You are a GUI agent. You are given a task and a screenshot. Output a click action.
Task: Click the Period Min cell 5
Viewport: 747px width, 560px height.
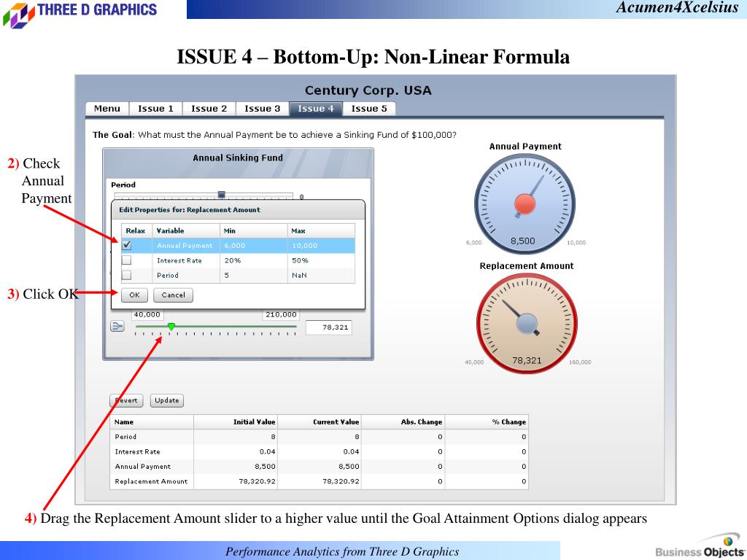253,275
